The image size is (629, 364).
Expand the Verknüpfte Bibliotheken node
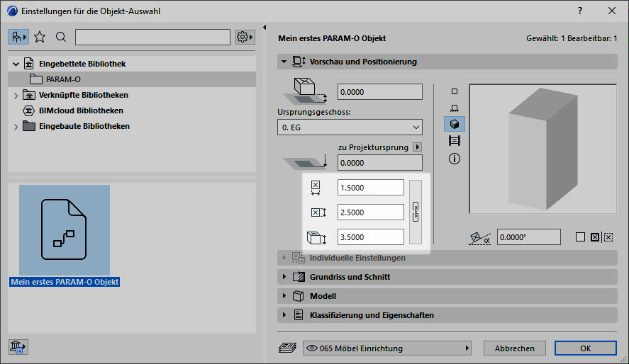click(x=16, y=96)
